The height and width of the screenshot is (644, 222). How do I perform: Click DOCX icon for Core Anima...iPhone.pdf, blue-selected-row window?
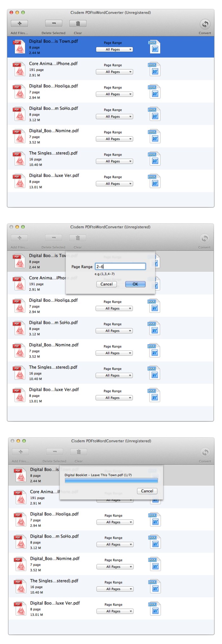(x=154, y=69)
